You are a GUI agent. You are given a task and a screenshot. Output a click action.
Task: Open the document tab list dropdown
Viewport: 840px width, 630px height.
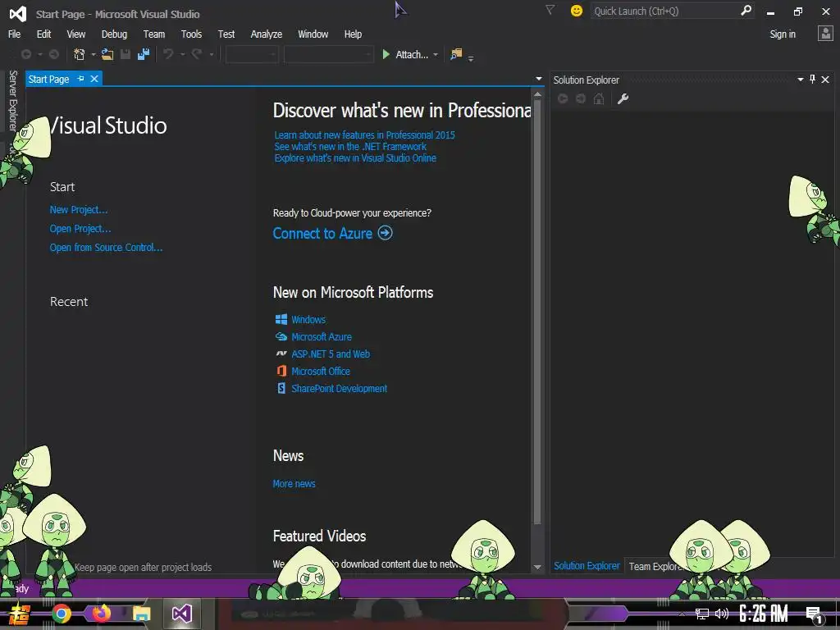tap(539, 79)
